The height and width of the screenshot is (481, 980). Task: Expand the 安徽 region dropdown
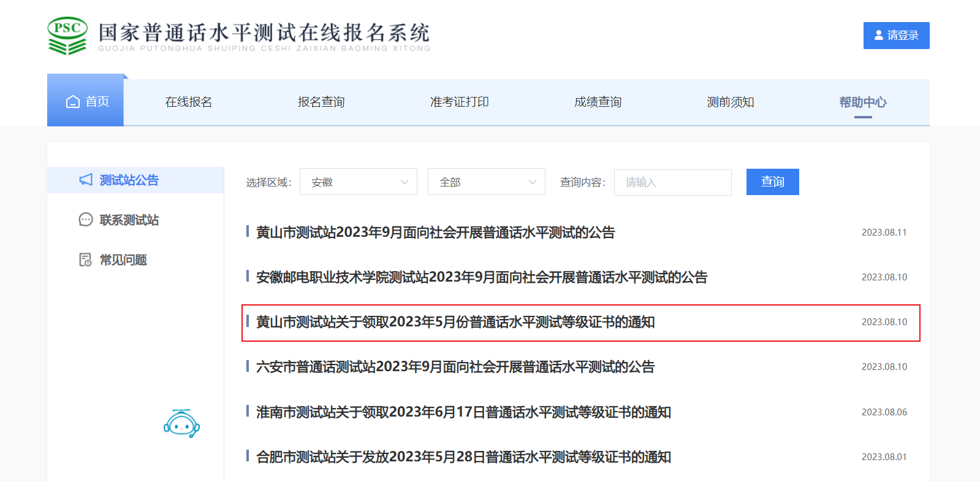click(x=359, y=182)
